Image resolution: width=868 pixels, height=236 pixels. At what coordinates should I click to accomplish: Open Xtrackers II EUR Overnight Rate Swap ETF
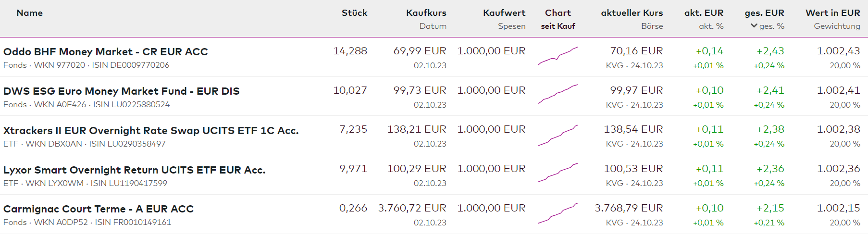[150, 131]
